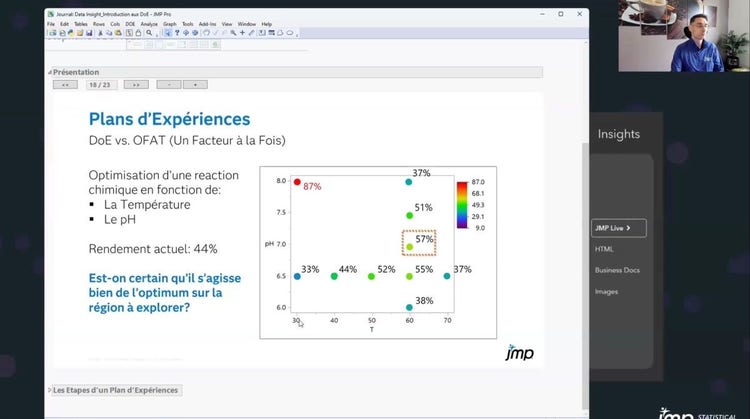Image resolution: width=750 pixels, height=419 pixels.
Task: Click the Cut scissors toolbar icon
Action: (x=100, y=33)
